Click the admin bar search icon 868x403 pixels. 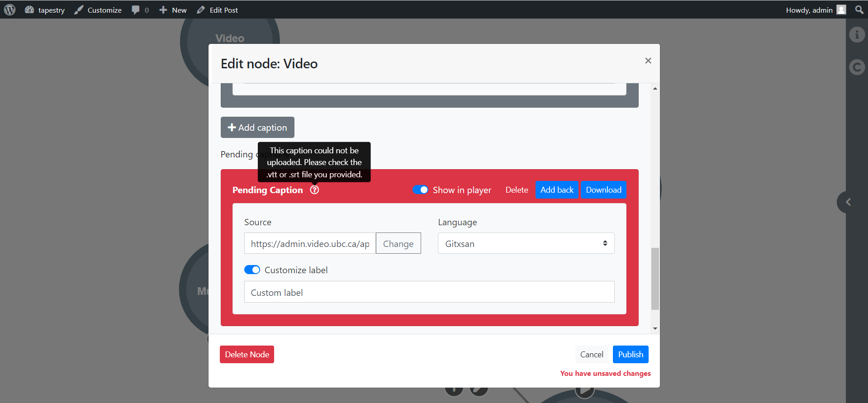pos(859,9)
